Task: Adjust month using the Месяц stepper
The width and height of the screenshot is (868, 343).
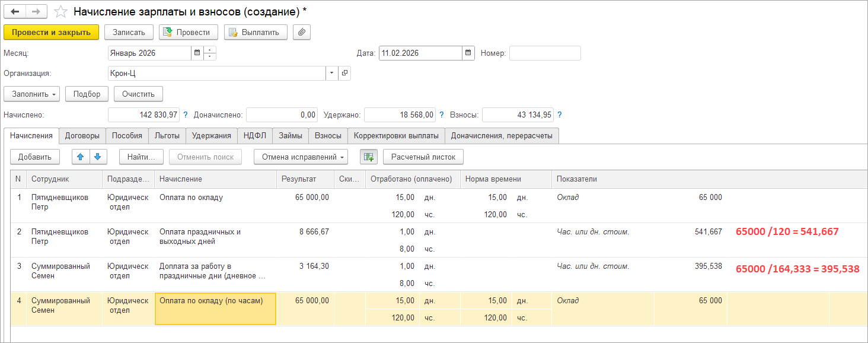Action: [210, 53]
